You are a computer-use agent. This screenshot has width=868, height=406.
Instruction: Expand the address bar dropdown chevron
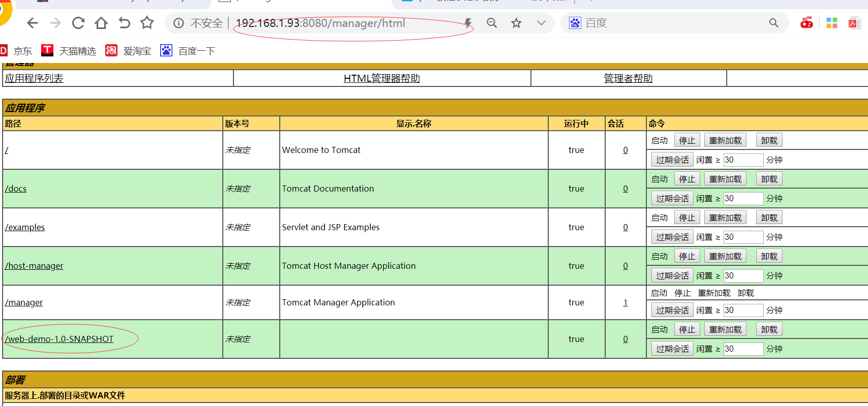click(x=541, y=23)
